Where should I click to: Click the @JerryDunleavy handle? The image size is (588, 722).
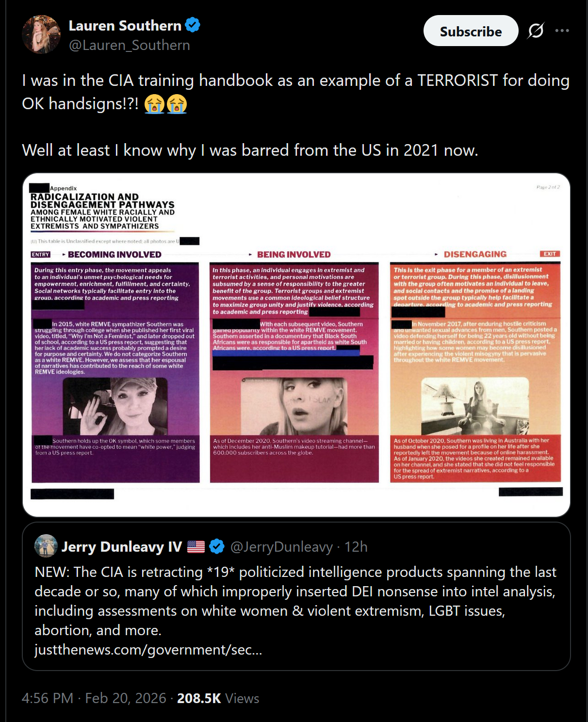(281, 547)
